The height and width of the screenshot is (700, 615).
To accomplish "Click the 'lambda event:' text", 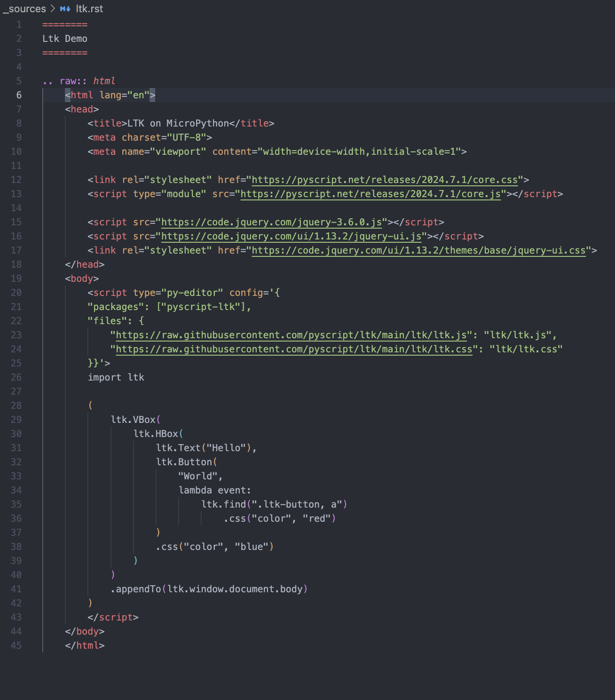I will [214, 490].
